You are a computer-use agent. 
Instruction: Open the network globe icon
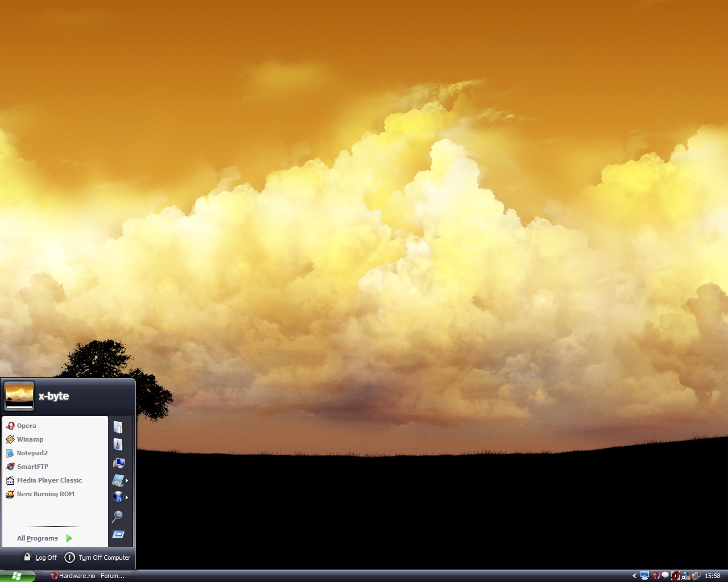tap(118, 497)
